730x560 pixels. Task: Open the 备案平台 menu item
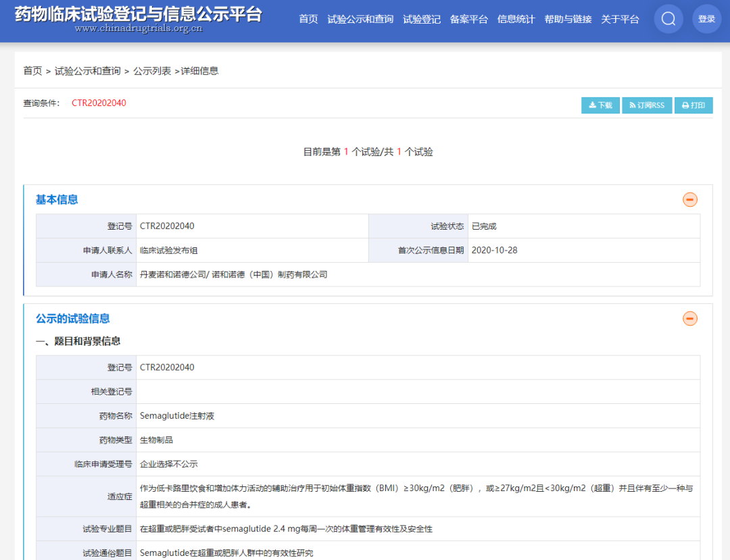(x=468, y=19)
